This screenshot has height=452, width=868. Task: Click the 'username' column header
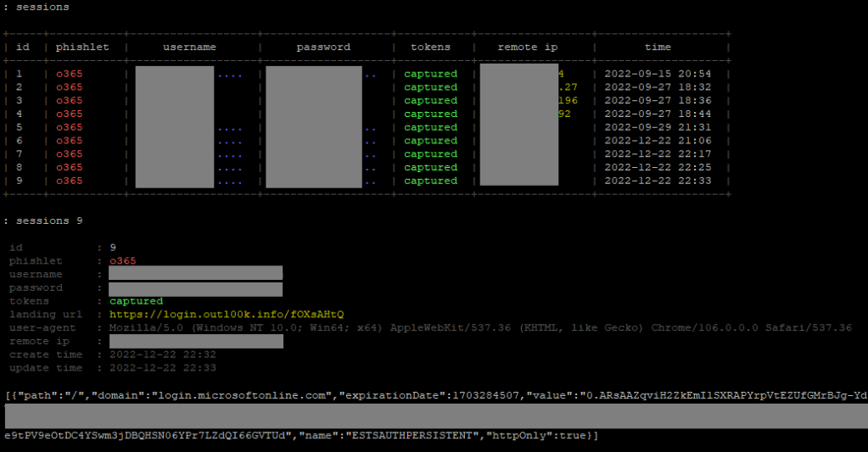click(191, 47)
